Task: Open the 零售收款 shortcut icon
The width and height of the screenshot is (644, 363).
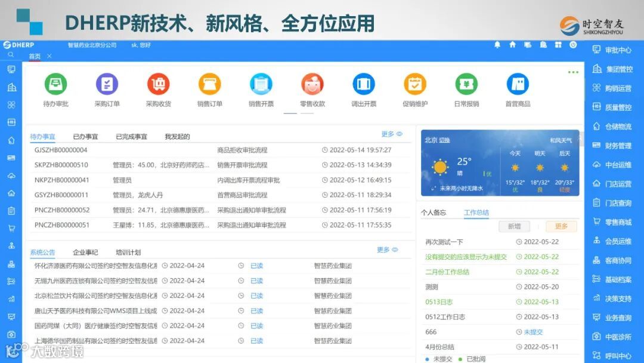Action: pyautogui.click(x=312, y=84)
